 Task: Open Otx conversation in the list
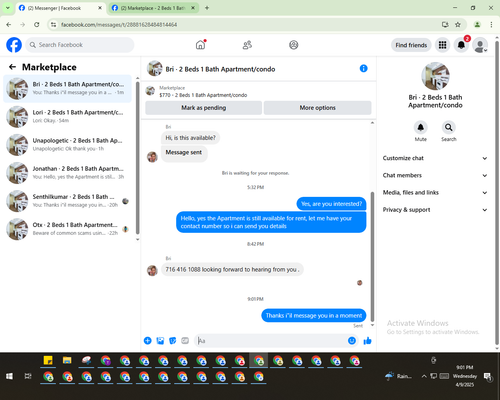click(68, 229)
